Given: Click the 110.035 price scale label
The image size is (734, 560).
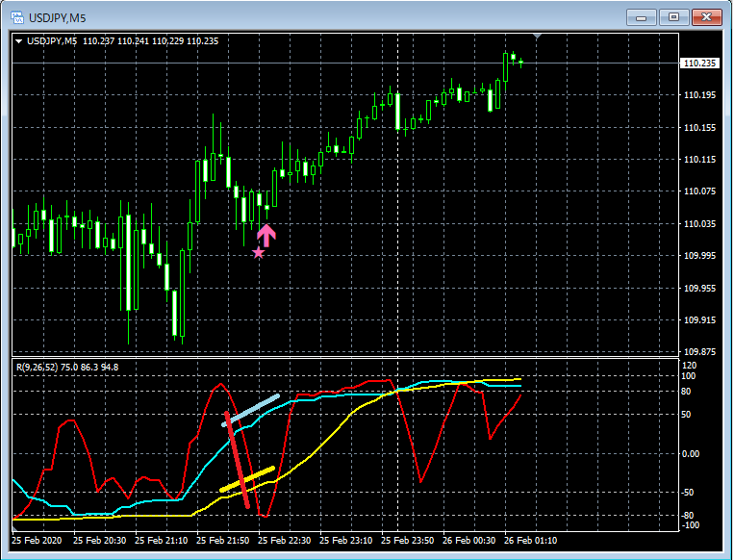Looking at the screenshot, I should [x=699, y=224].
